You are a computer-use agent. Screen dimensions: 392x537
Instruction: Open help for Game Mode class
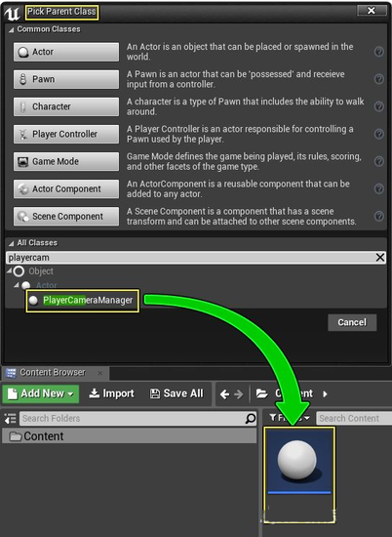(379, 161)
